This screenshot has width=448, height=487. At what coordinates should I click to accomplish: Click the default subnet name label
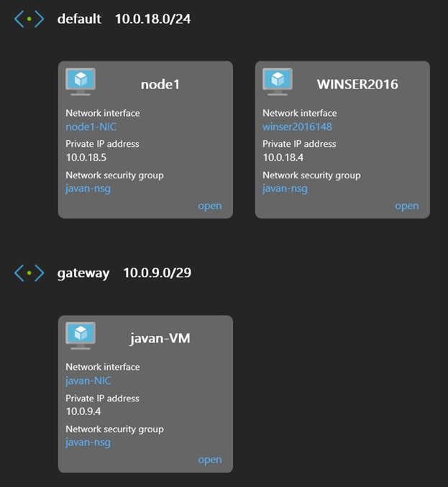pyautogui.click(x=79, y=19)
